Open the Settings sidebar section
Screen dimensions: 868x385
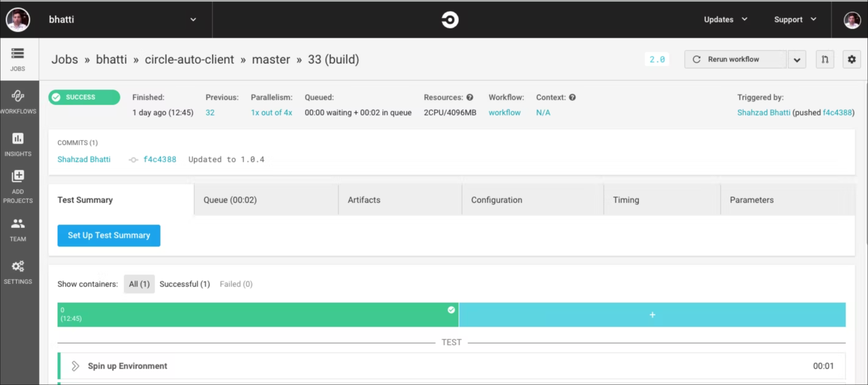[x=18, y=272]
